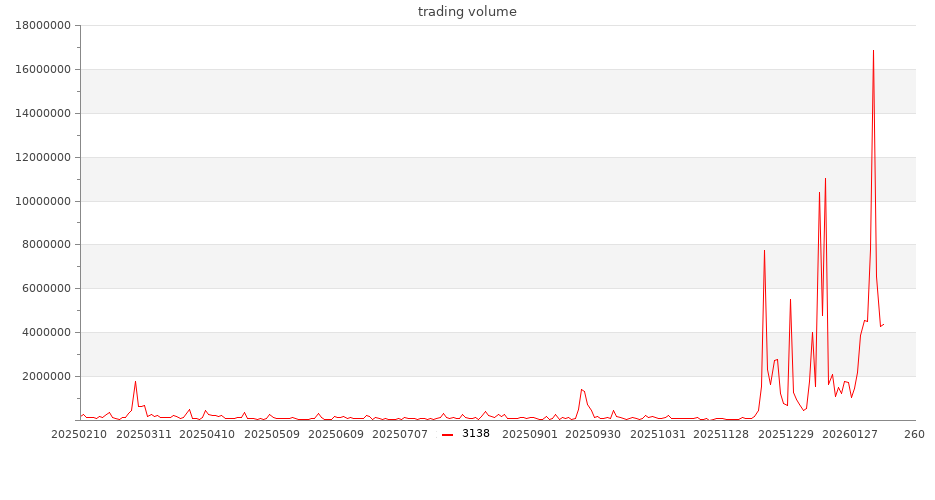Click the line spike above 20250311
Image resolution: width=935 pixels, height=500 pixels.
(135, 382)
